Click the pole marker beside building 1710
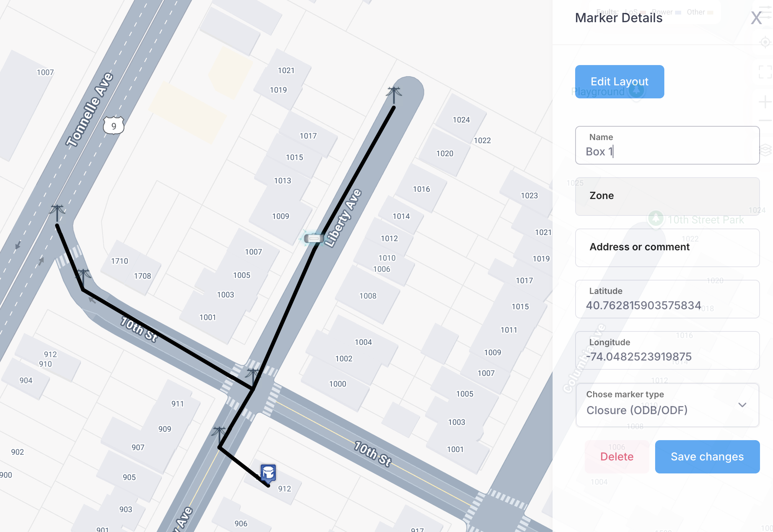 (x=83, y=276)
